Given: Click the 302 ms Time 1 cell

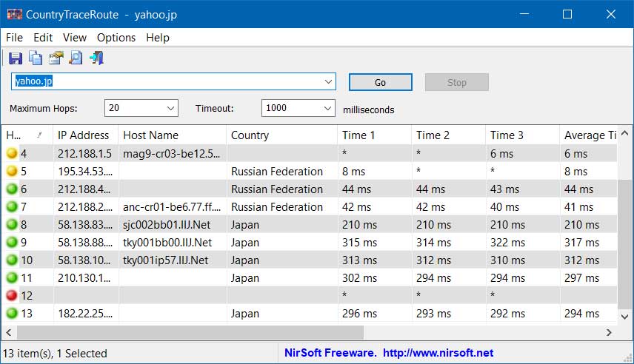Looking at the screenshot, I should click(359, 278).
